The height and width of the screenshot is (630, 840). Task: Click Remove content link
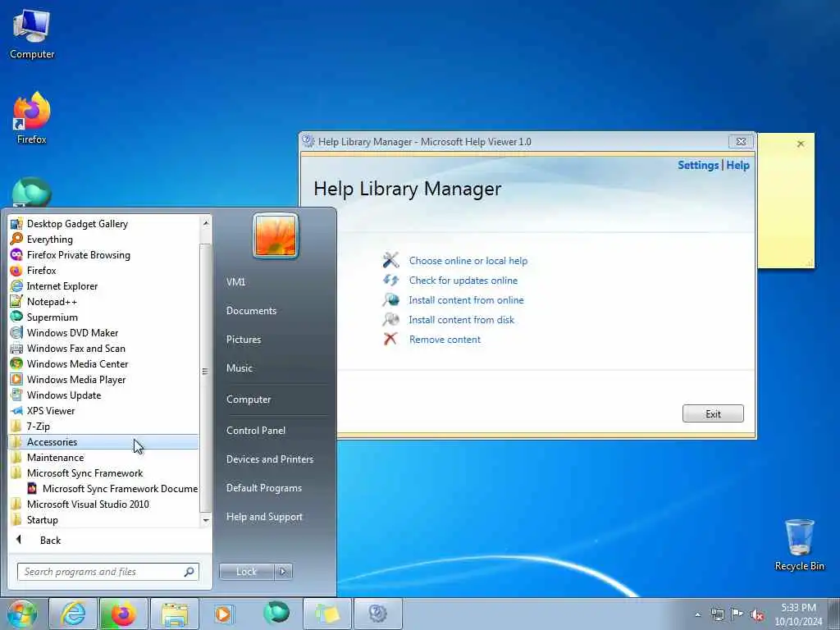coord(445,340)
